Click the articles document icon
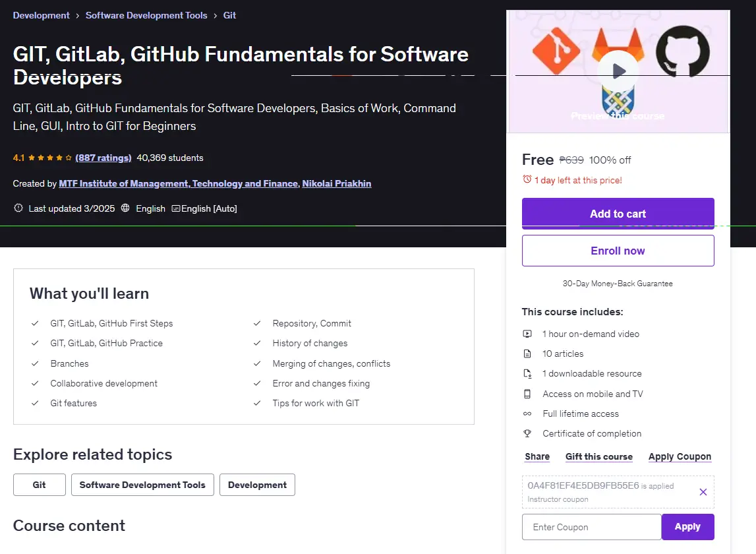Screen dimensions: 756x554 click(x=527, y=354)
